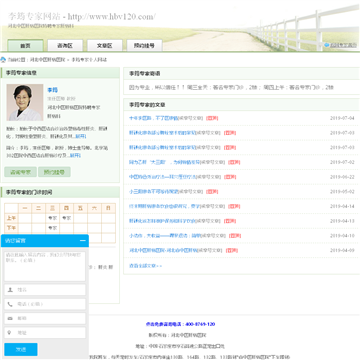Open the 预约挂号 tab in the navigation bar
The width and height of the screenshot is (360, 360).
[144, 46]
